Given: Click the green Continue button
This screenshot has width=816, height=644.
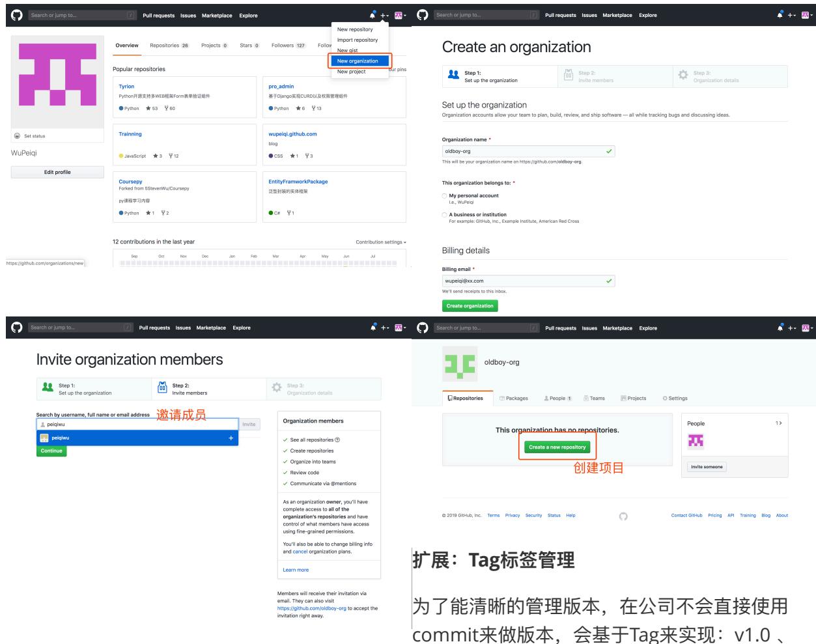Looking at the screenshot, I should click(51, 451).
